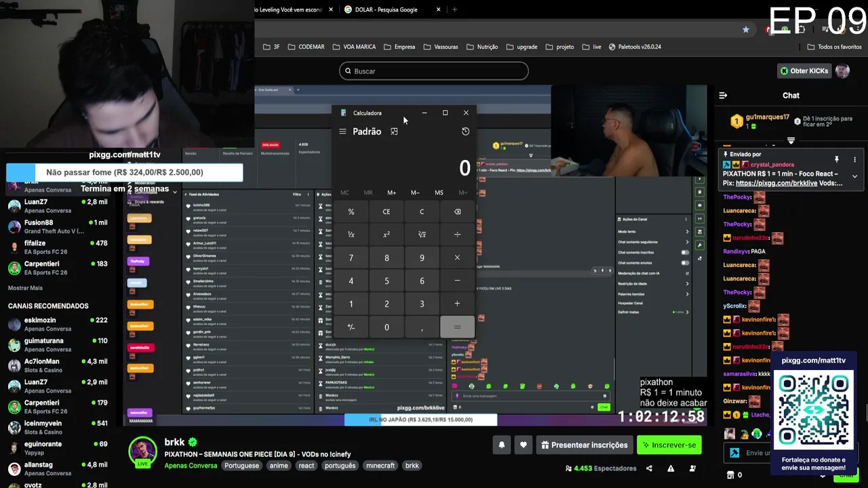Screen dimensions: 868x488
Task: Open Moderação de chat com IA link icon
Action: click(686, 273)
